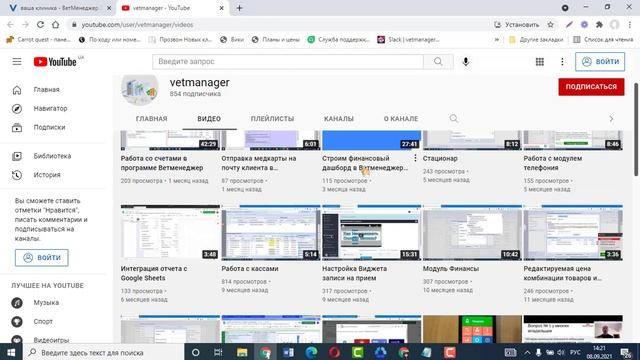
Task: Open the YouTube hamburger guide menu
Action: (17, 62)
